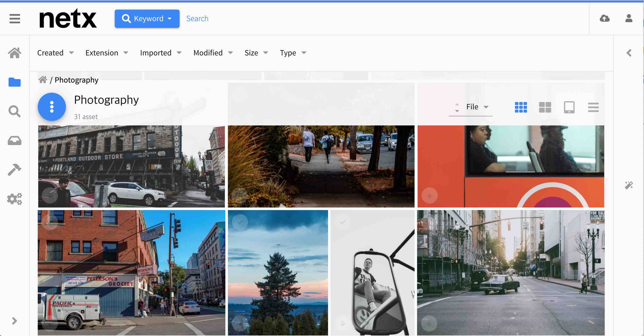Open the user profile icon
Viewport: 644px width, 336px height.
[x=629, y=18]
